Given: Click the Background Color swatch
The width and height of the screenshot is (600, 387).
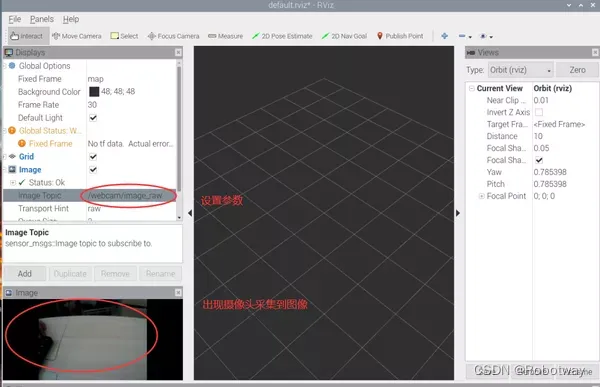Looking at the screenshot, I should pyautogui.click(x=94, y=91).
